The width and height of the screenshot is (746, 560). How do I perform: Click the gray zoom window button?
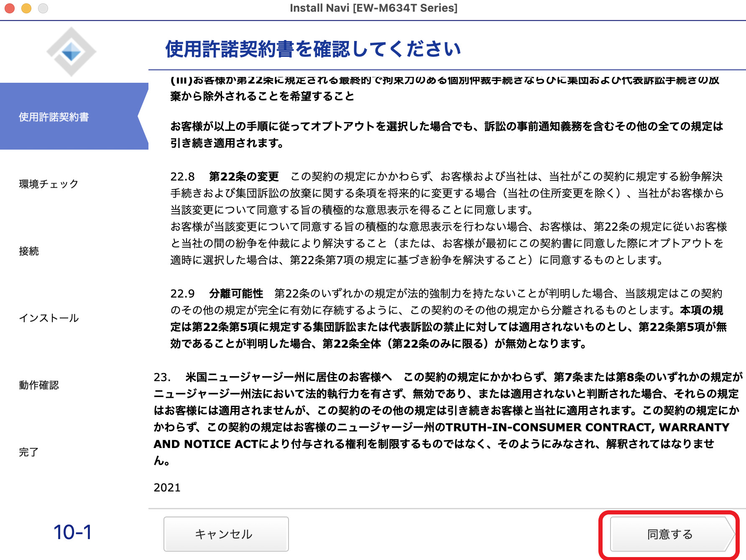click(x=43, y=8)
